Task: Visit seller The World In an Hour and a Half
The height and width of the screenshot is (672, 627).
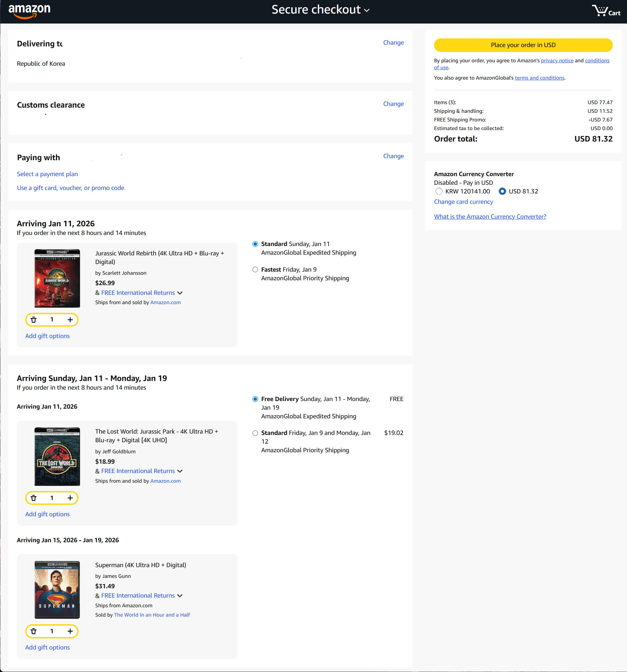Action: pyautogui.click(x=152, y=615)
